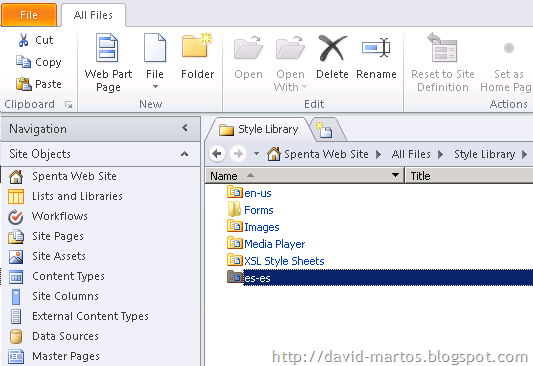Click the Images folder icon
The image size is (533, 366).
coord(235,226)
